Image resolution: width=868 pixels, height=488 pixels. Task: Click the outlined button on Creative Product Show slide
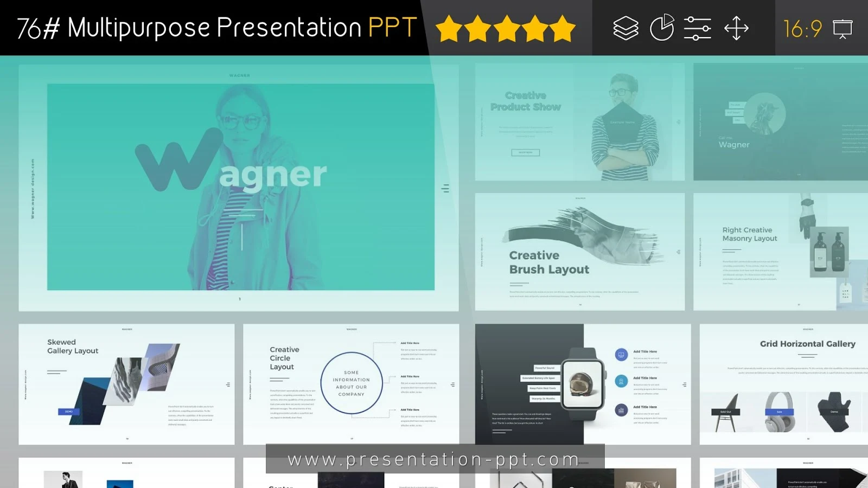(x=526, y=152)
